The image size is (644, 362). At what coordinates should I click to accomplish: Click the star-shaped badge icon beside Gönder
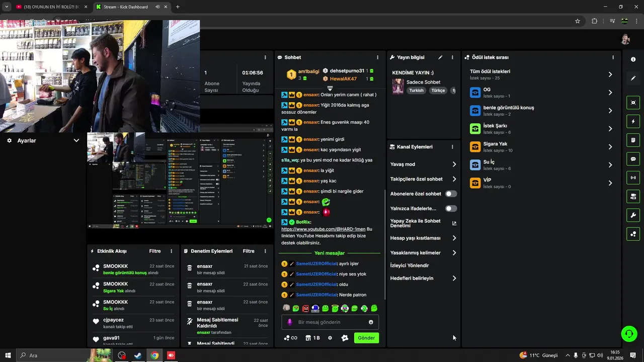coord(345,338)
